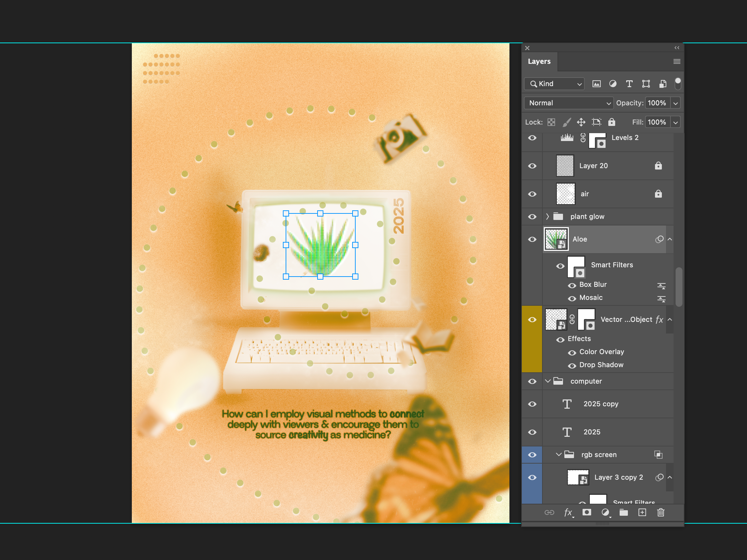Click the rgb screen group blend indicator icon
The width and height of the screenshot is (747, 560).
tap(658, 455)
